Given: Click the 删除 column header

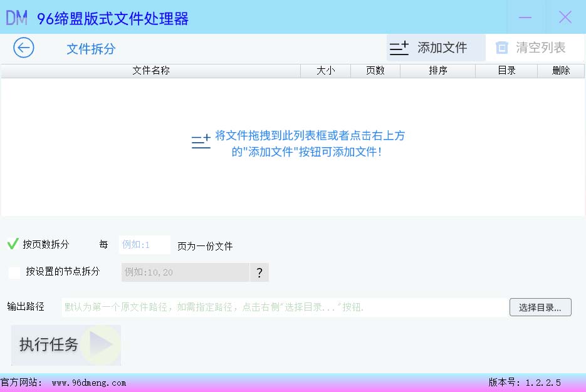Looking at the screenshot, I should point(560,71).
